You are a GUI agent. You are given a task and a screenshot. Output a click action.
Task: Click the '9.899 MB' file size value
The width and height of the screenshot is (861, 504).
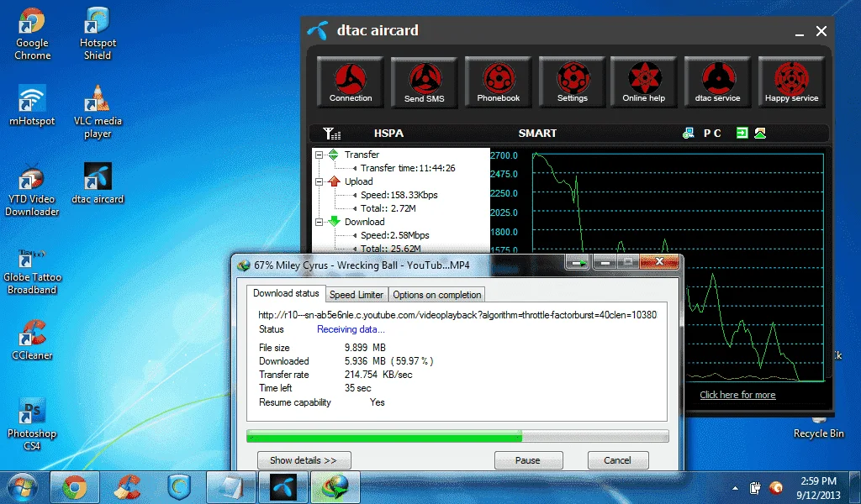(365, 348)
